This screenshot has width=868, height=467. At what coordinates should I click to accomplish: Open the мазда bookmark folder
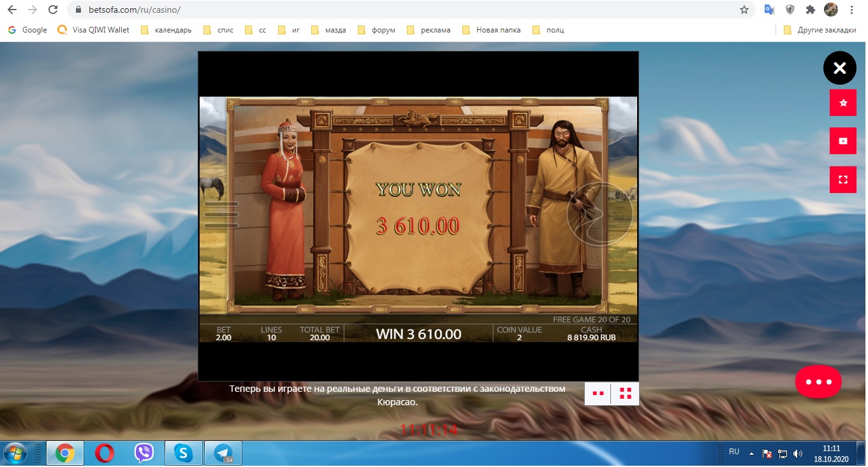point(328,30)
